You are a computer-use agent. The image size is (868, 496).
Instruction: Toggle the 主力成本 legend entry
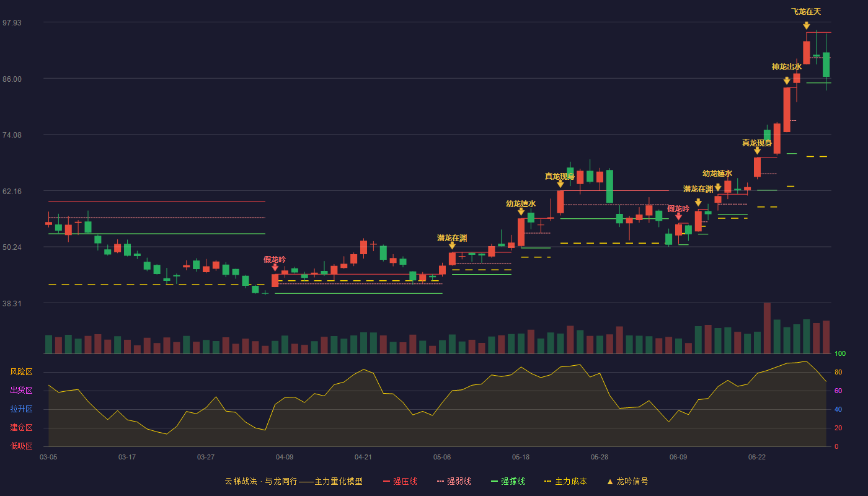pyautogui.click(x=565, y=481)
